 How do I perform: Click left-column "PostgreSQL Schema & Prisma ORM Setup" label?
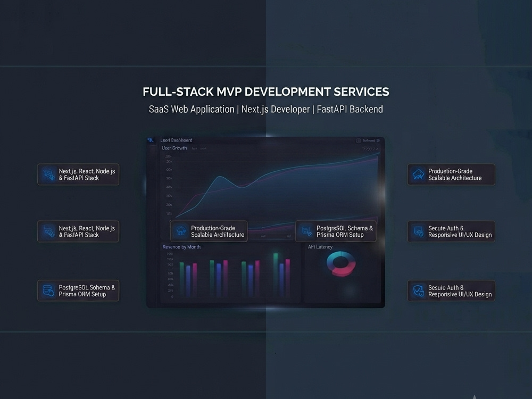87,291
